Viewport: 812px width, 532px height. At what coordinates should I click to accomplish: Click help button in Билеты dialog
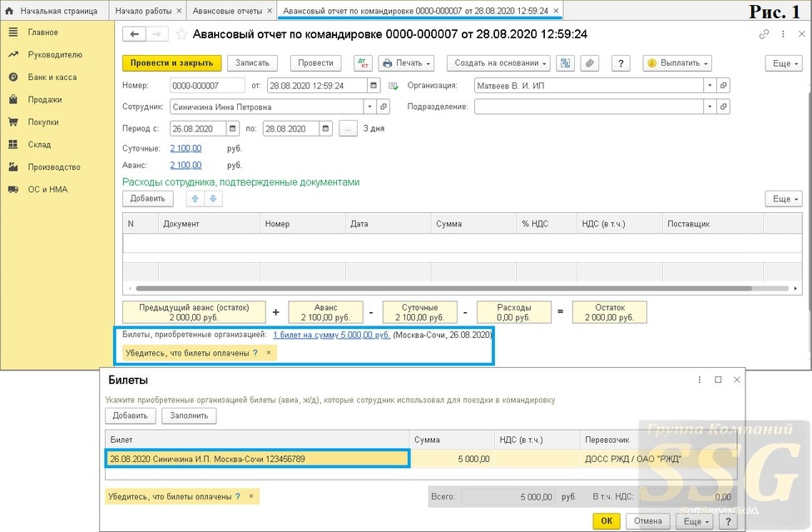[728, 521]
